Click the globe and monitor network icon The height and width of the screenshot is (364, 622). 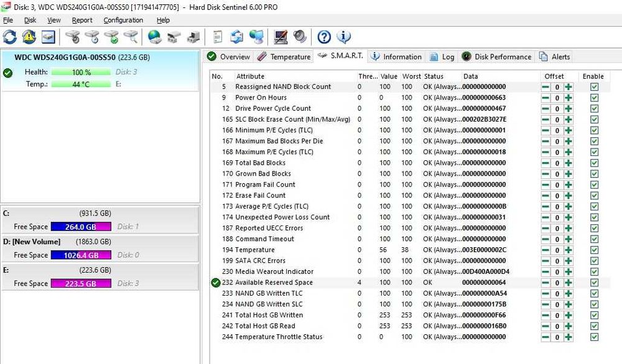pos(256,37)
